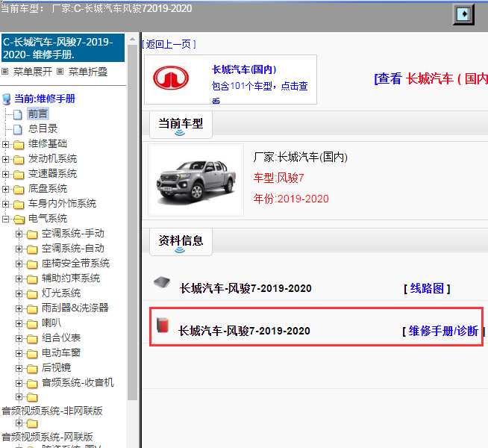Expand the 灯光系统 node
This screenshot has width=488, height=448.
pyautogui.click(x=19, y=294)
